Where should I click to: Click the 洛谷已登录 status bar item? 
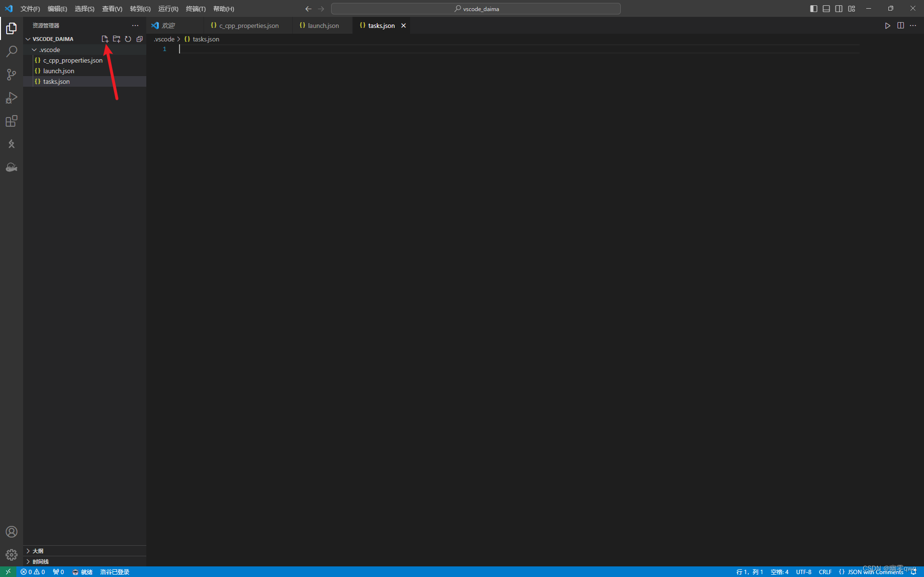(115, 572)
